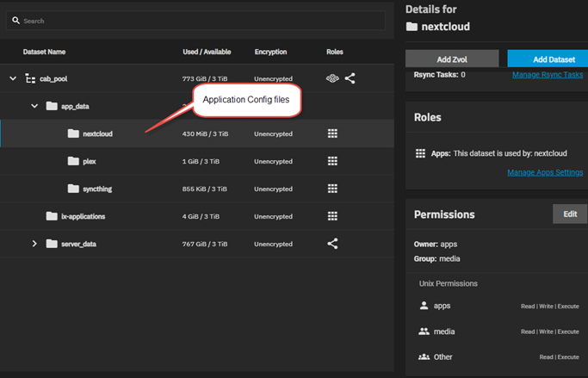Click the Dataset Name column header
Image resolution: width=588 pixels, height=378 pixels.
tap(44, 52)
